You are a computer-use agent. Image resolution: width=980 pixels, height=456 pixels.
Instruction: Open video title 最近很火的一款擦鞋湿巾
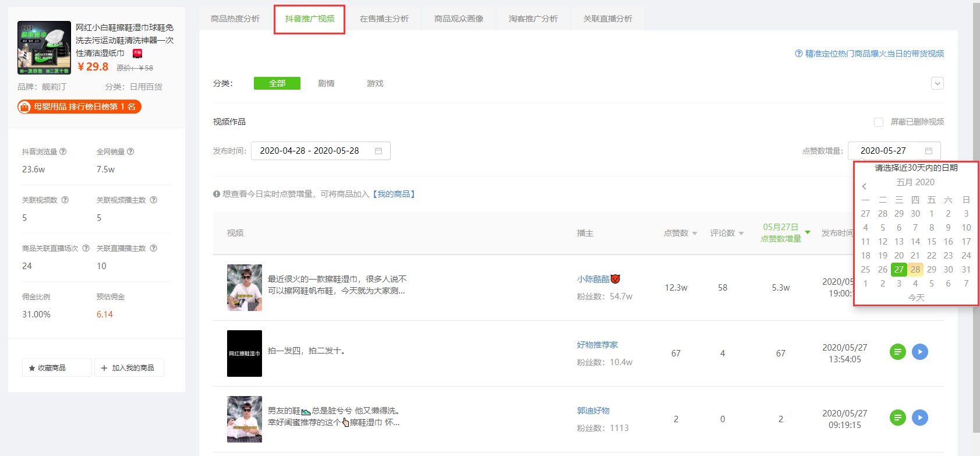tap(337, 285)
